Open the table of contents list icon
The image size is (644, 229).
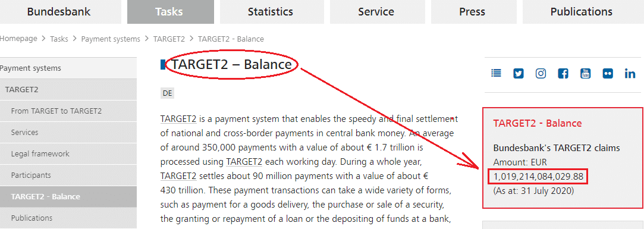coord(496,73)
